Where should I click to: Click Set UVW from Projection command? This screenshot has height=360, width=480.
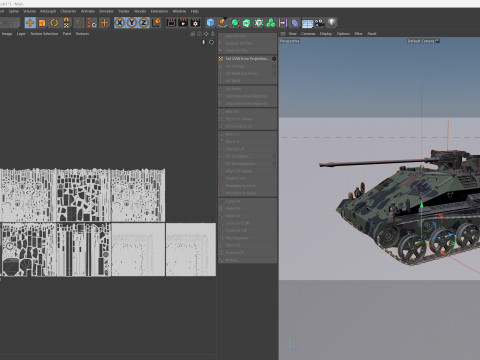[247, 59]
